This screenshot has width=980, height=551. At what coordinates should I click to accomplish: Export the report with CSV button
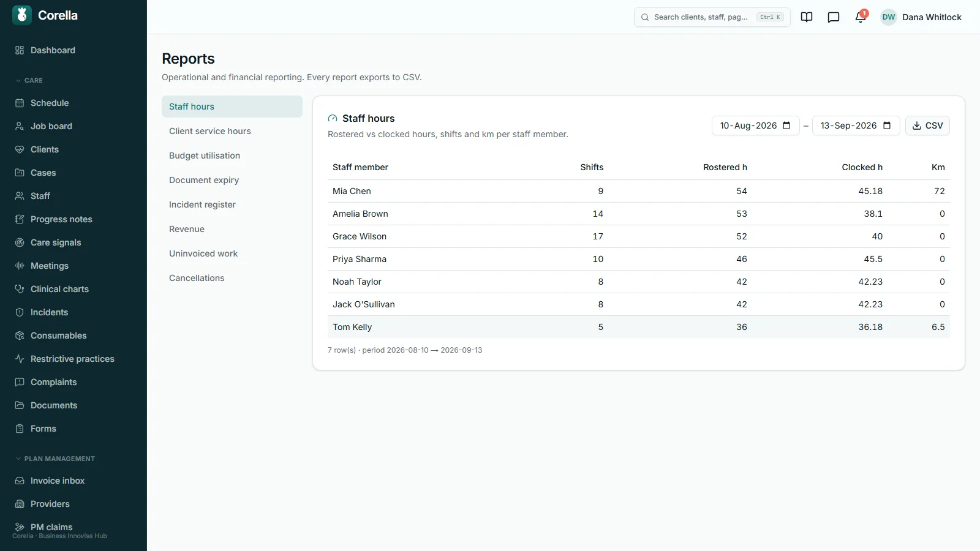point(927,126)
